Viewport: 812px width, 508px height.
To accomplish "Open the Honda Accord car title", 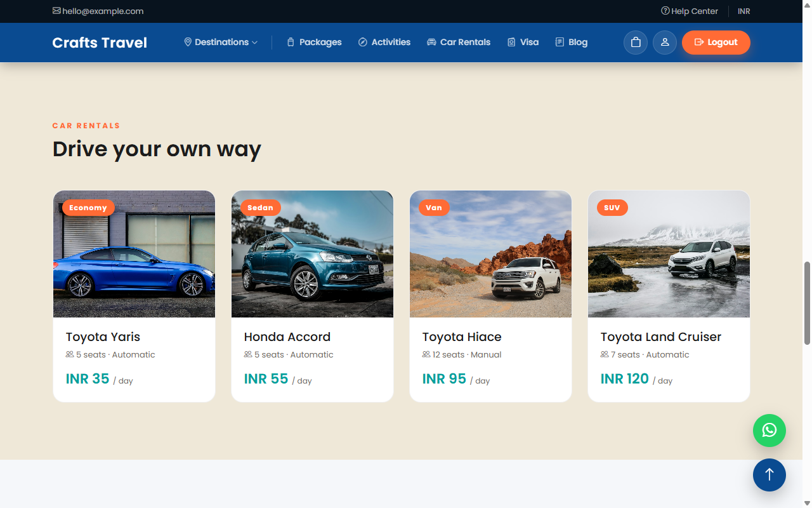I will [287, 337].
